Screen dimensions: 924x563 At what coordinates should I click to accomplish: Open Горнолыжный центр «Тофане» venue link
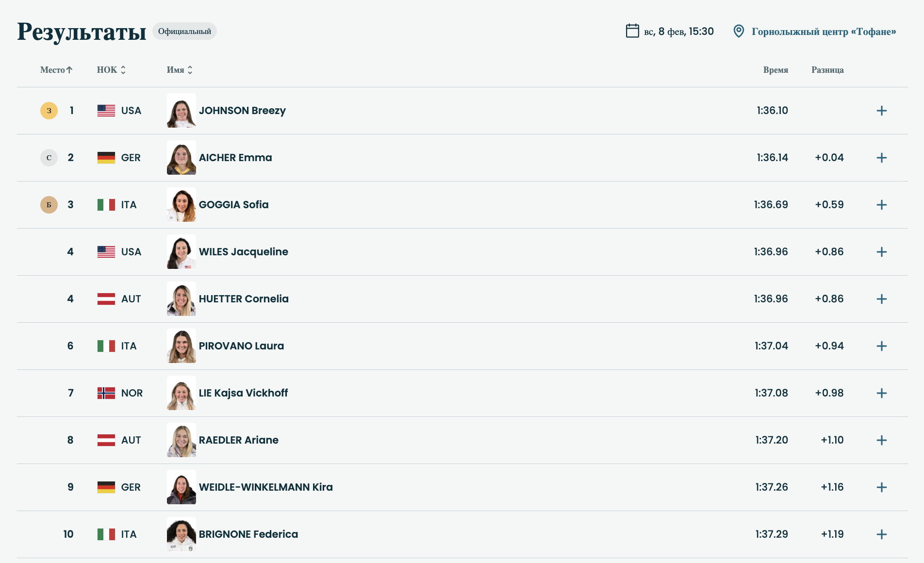coord(824,32)
